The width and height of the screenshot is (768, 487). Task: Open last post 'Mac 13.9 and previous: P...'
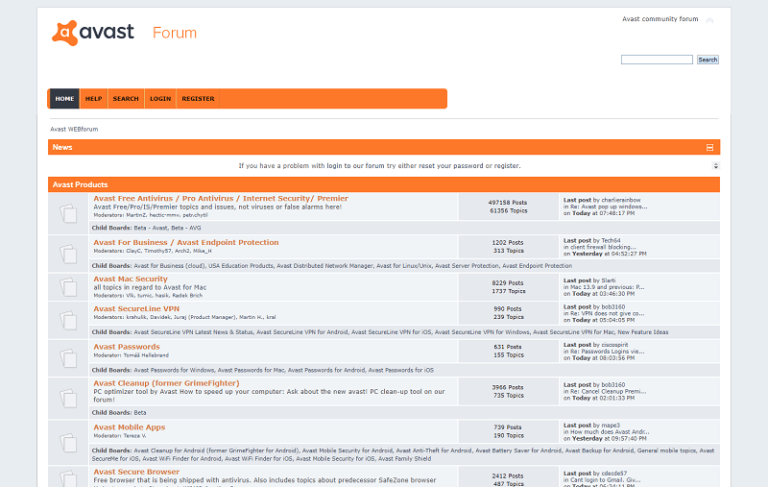click(x=607, y=287)
